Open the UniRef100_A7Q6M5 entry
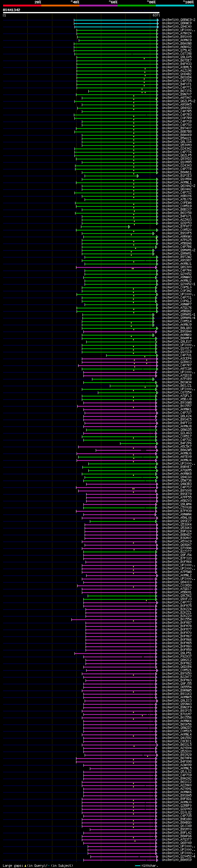The image size is (197, 868). [176, 470]
